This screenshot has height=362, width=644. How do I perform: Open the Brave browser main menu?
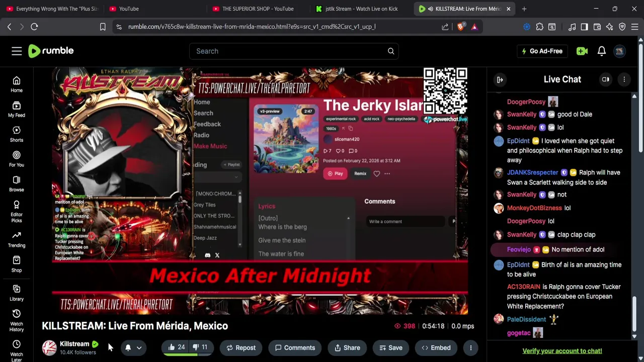click(635, 27)
